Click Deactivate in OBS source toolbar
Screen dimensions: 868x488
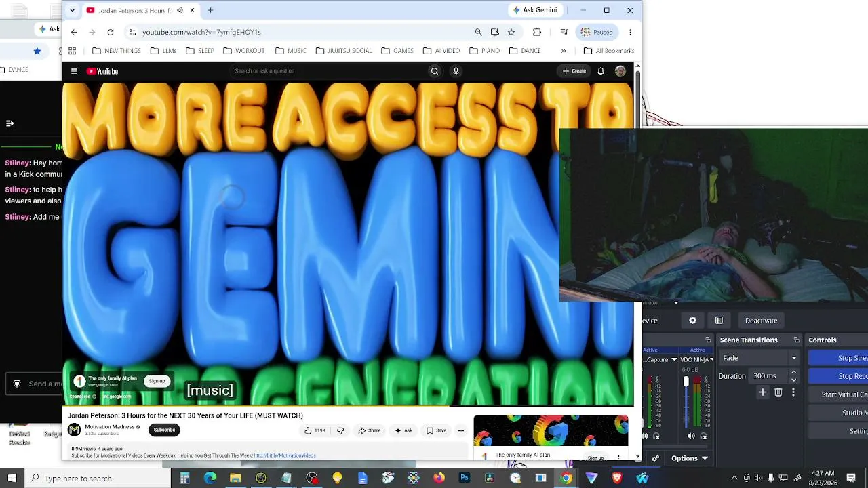click(x=761, y=321)
